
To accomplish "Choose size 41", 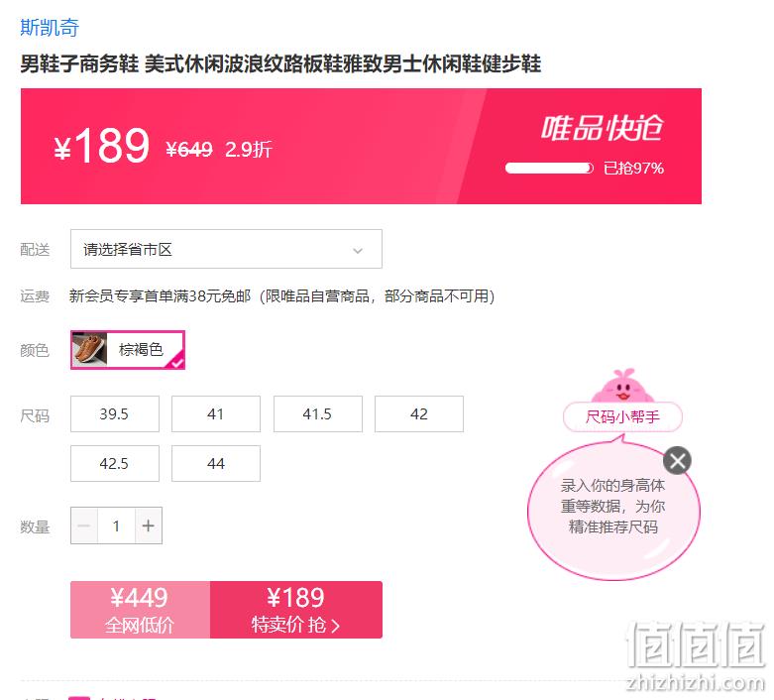I will [216, 414].
